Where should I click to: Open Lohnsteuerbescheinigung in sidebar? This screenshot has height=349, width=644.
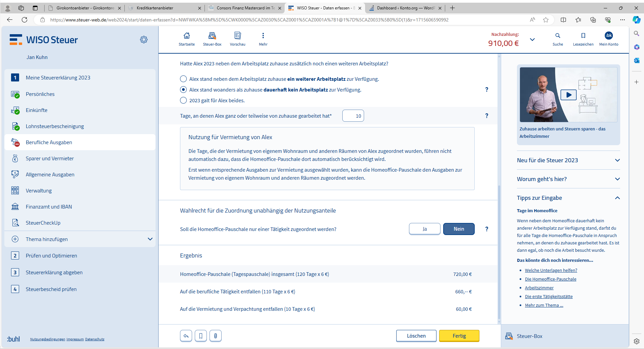[80, 126]
